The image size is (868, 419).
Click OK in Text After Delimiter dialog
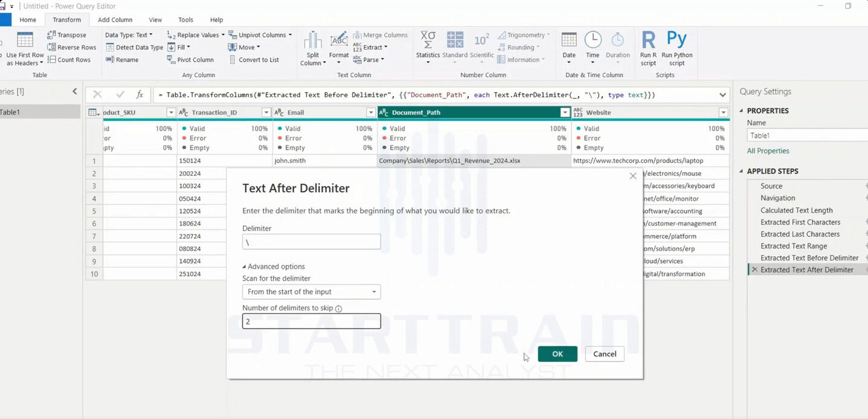pyautogui.click(x=558, y=354)
